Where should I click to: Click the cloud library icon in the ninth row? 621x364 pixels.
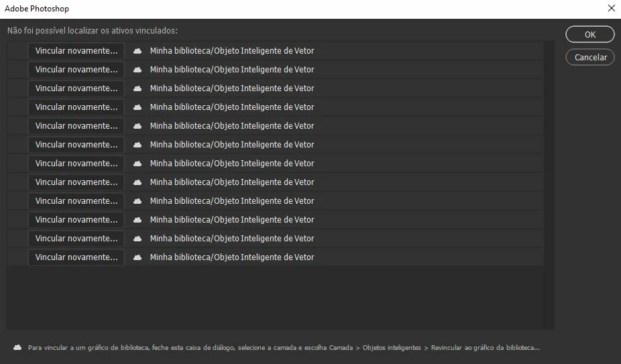coord(137,201)
